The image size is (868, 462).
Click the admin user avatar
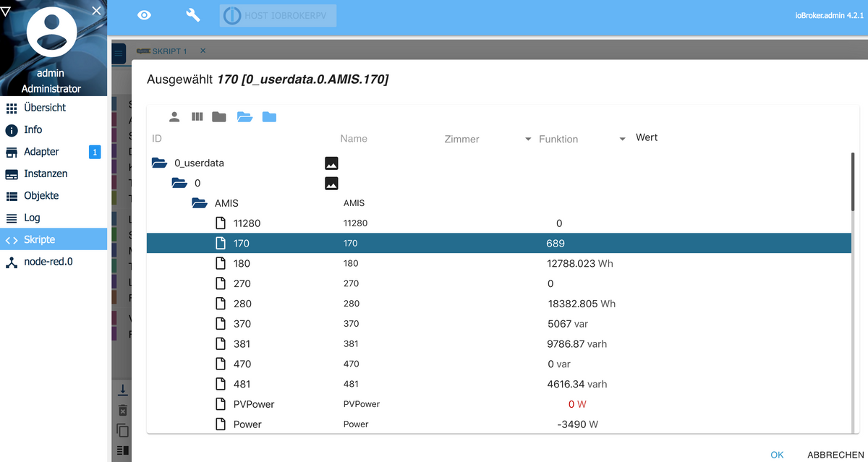pos(51,33)
